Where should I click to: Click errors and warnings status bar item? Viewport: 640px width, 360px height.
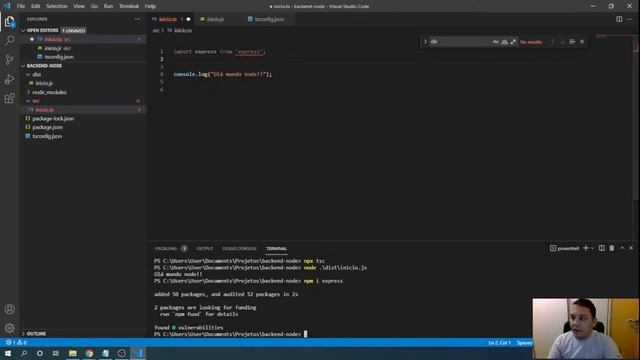pyautogui.click(x=16, y=342)
